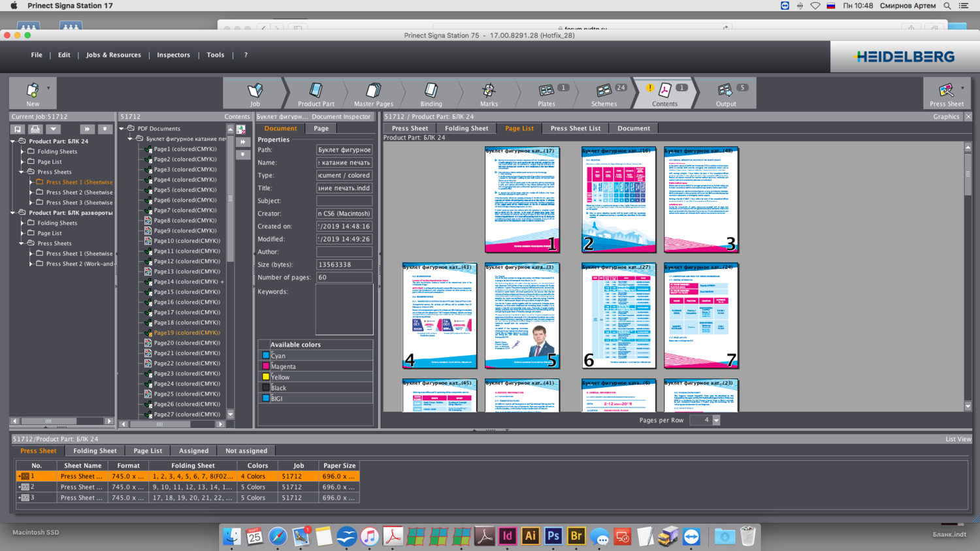
Task: Expand row 2 in the press sheet table
Action: pyautogui.click(x=20, y=487)
